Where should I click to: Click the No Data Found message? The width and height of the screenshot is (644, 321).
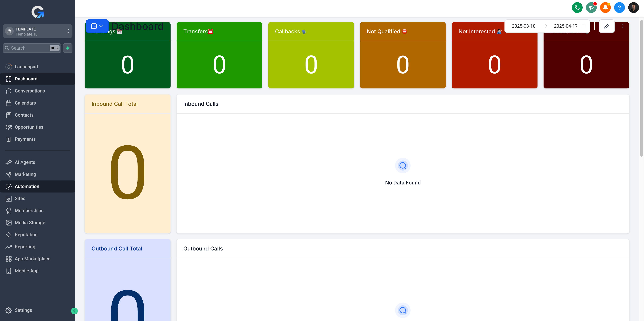pos(403,183)
